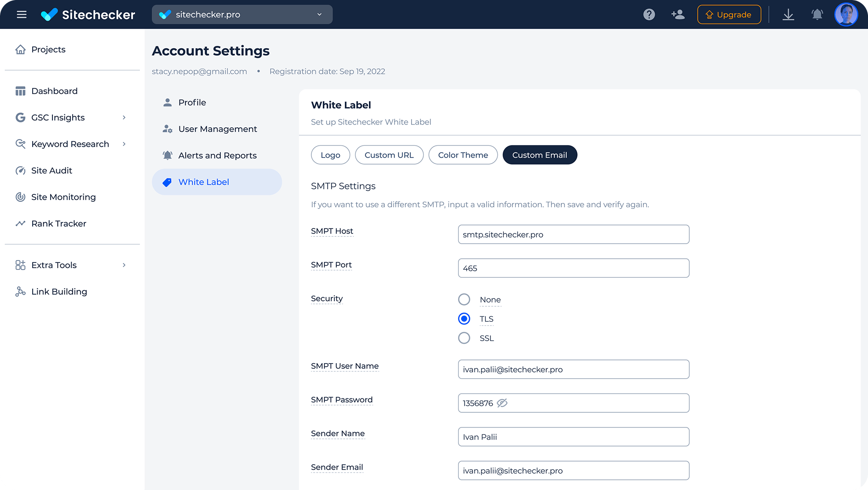Click the GSC Insights Google icon
The width and height of the screenshot is (868, 490).
(20, 118)
